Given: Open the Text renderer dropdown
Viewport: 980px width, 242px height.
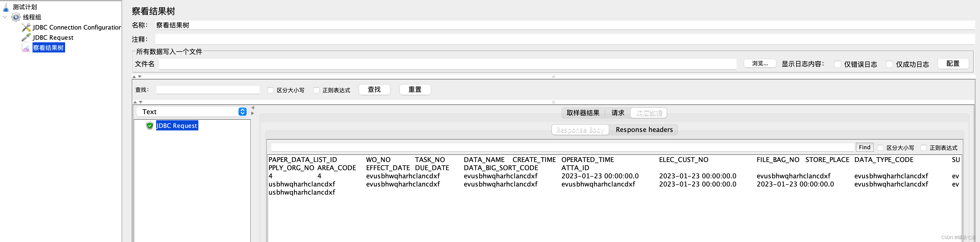Looking at the screenshot, I should (192, 112).
